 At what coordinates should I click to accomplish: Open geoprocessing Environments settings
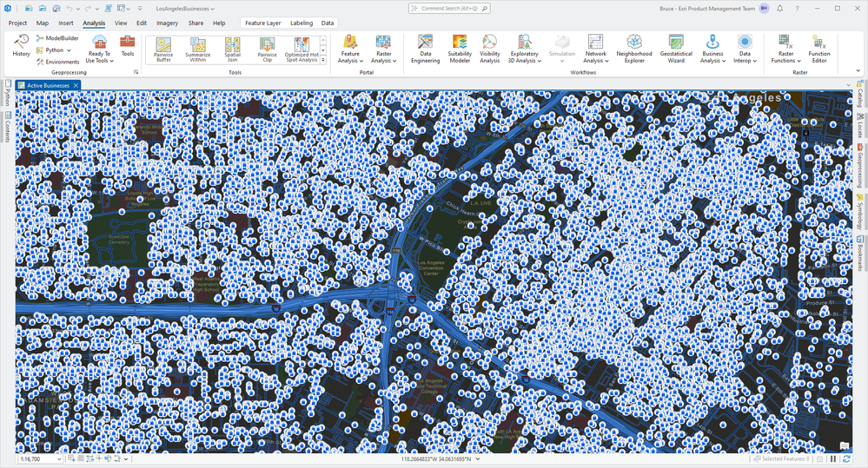click(57, 62)
